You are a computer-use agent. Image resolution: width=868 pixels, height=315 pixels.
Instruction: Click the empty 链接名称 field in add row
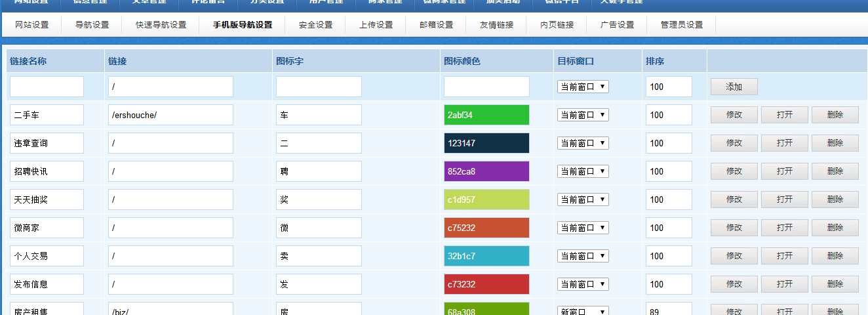point(47,87)
